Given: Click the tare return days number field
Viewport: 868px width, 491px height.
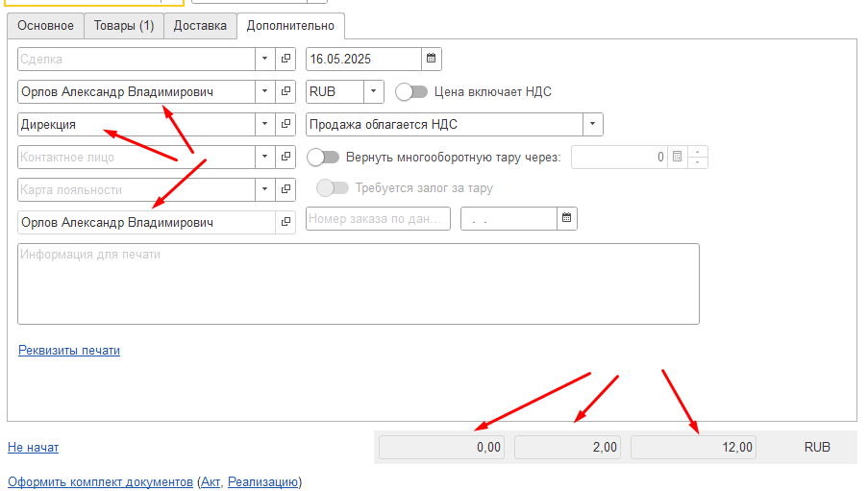Looking at the screenshot, I should (x=619, y=157).
